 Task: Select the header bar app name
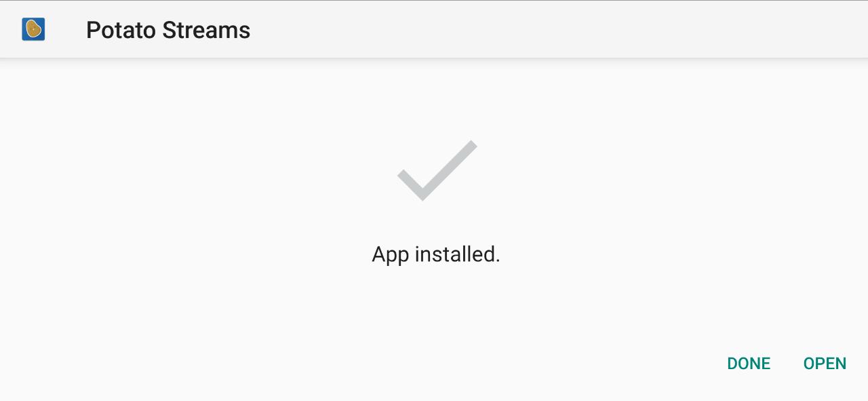click(168, 30)
